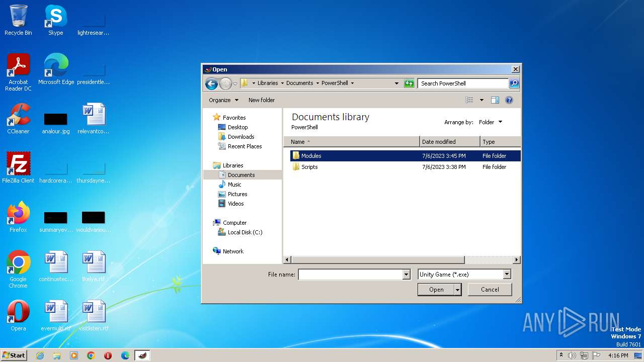Screen dimensions: 644x362
Task: Click the PowerShell breadcrumb segment
Action: [x=335, y=83]
